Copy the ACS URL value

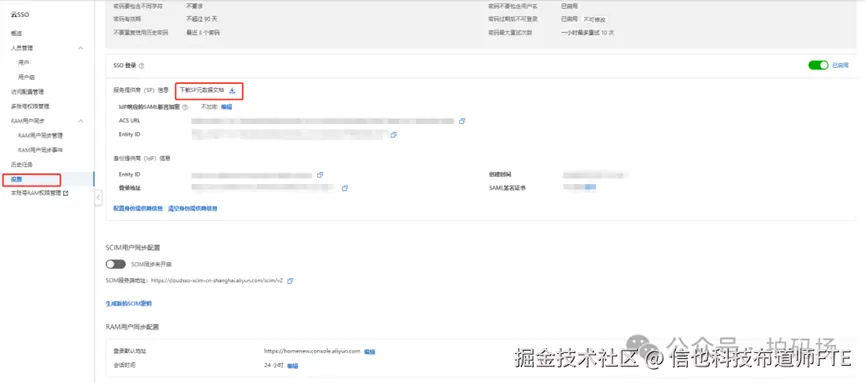(462, 121)
